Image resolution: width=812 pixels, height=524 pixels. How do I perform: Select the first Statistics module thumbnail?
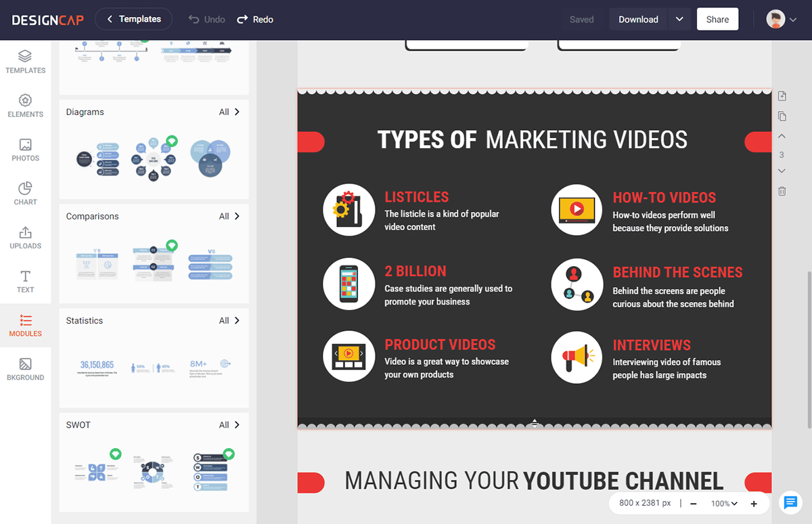[x=97, y=368]
